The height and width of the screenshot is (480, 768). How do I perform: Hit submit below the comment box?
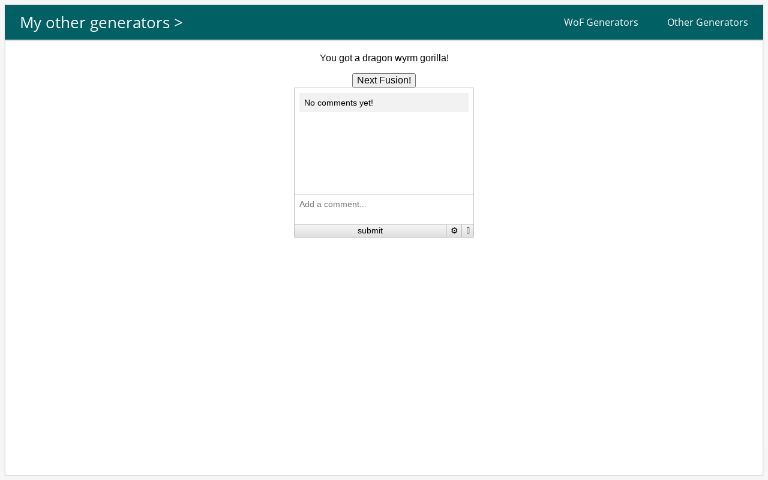[370, 231]
